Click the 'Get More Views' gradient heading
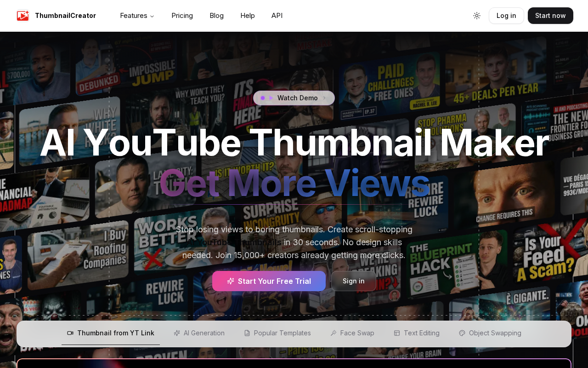Viewport: 588px width, 368px height. point(294,183)
